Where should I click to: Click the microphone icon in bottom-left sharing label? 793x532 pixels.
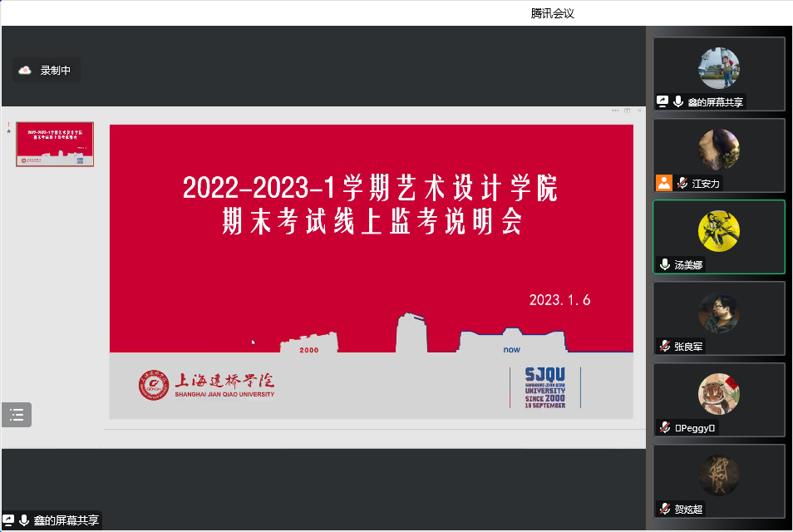click(x=24, y=521)
